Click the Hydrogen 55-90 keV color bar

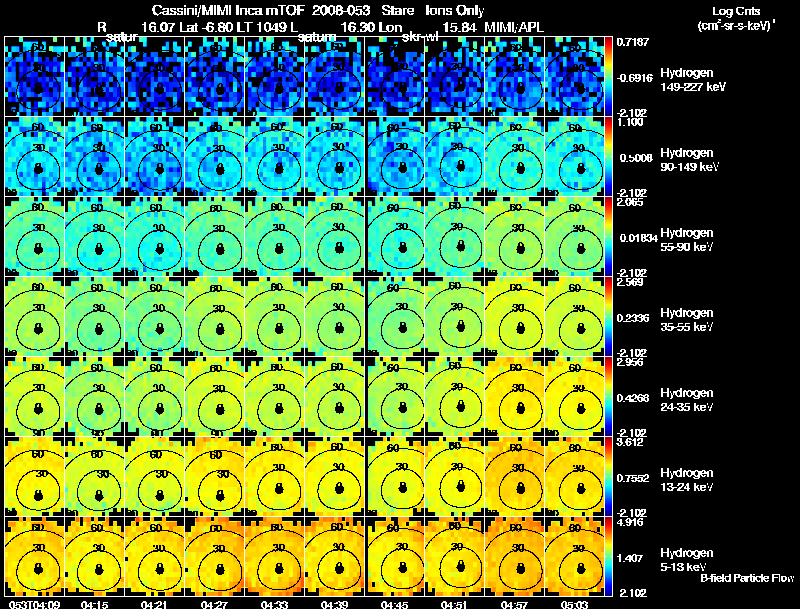tap(608, 236)
